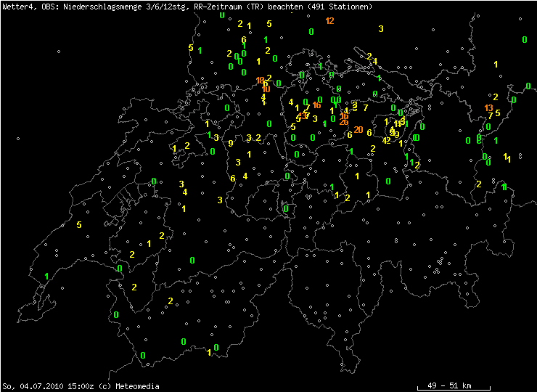Click green 0 nearest the right map edge
The height and width of the screenshot is (392, 537).
tap(525, 40)
